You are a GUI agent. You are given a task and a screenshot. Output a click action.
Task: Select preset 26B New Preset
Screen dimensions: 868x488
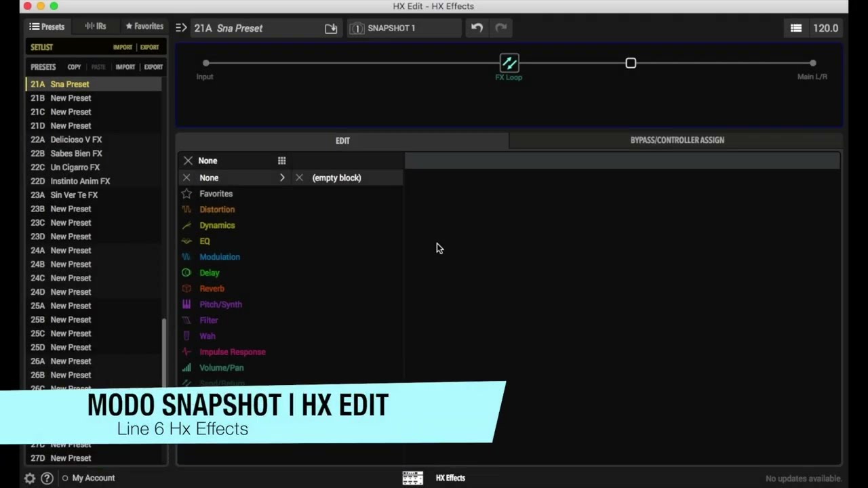coord(94,375)
